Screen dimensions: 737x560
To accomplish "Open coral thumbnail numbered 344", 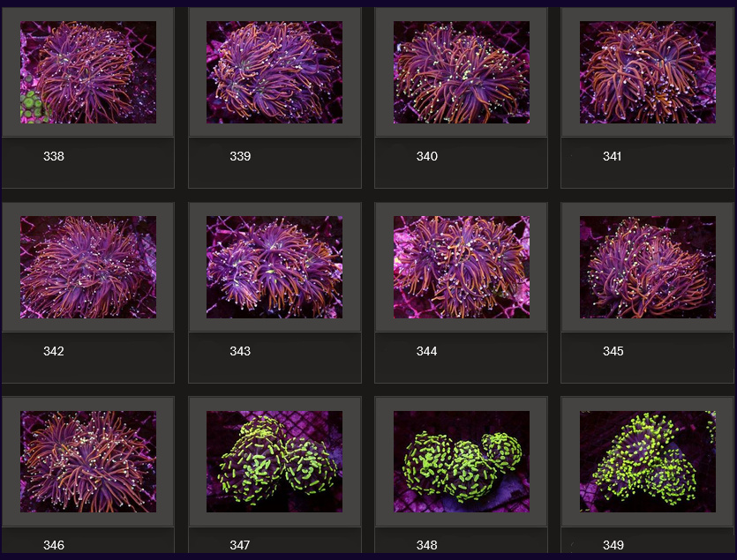I will click(462, 267).
